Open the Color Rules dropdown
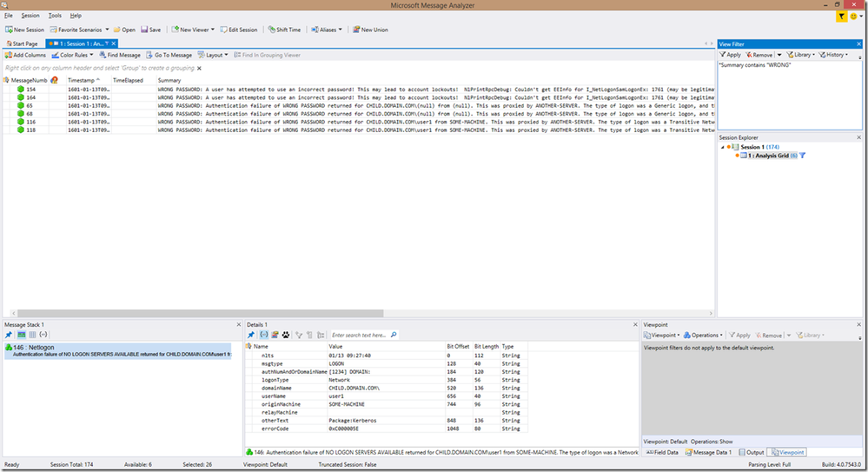This screenshot has width=868, height=472. click(x=72, y=56)
